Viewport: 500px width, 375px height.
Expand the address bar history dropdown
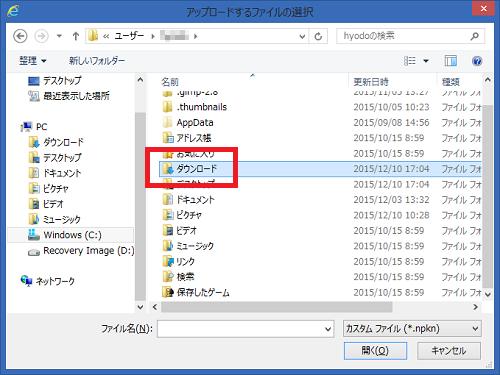click(x=302, y=36)
